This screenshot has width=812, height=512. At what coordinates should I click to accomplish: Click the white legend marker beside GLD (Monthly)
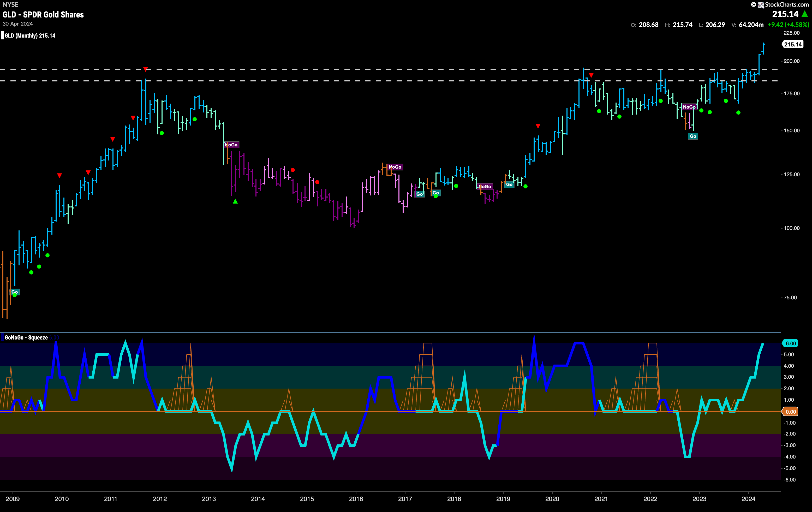click(2, 35)
